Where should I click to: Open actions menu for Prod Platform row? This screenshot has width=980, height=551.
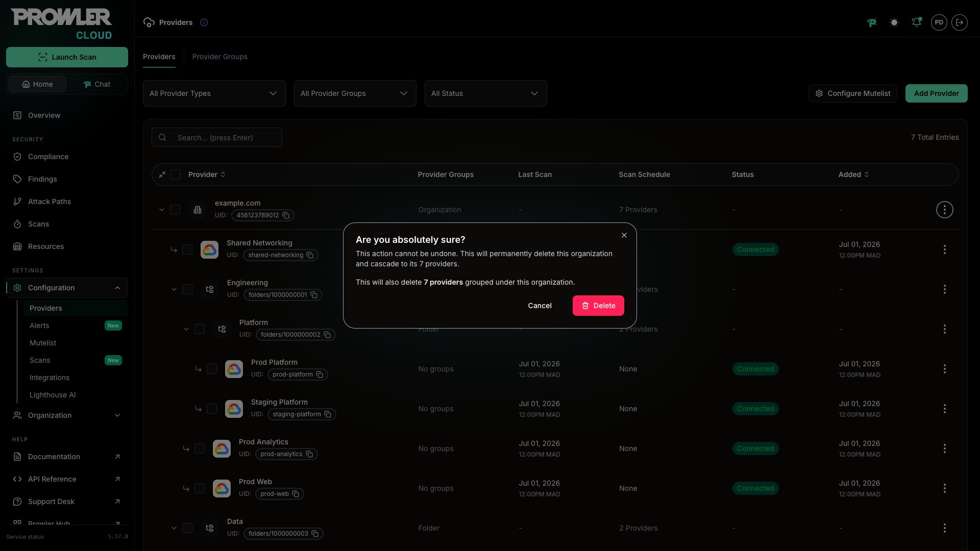coord(945,369)
